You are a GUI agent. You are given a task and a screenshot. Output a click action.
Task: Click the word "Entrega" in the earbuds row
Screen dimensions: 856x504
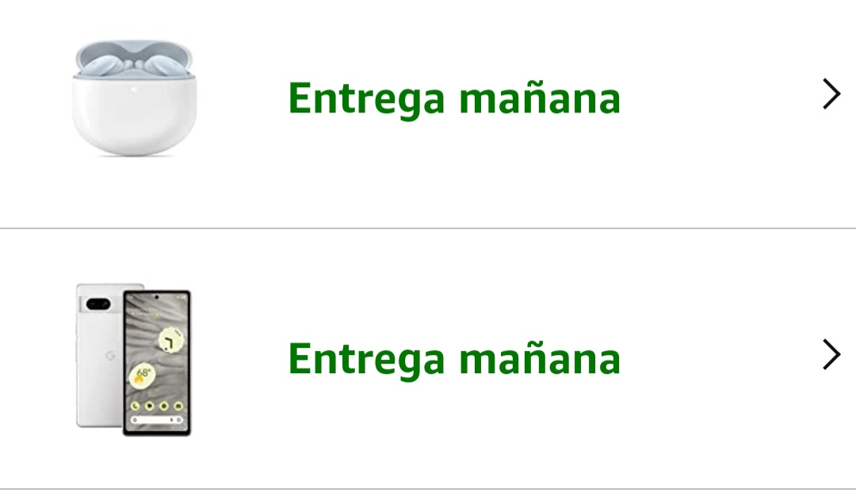tap(366, 99)
